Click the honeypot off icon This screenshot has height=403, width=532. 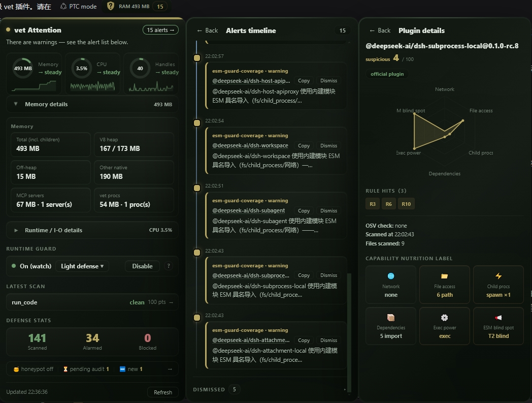point(16,369)
